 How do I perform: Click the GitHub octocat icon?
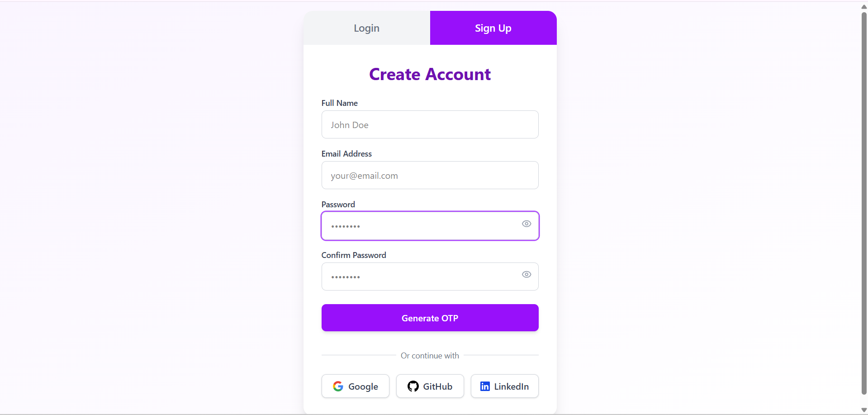[x=413, y=386]
